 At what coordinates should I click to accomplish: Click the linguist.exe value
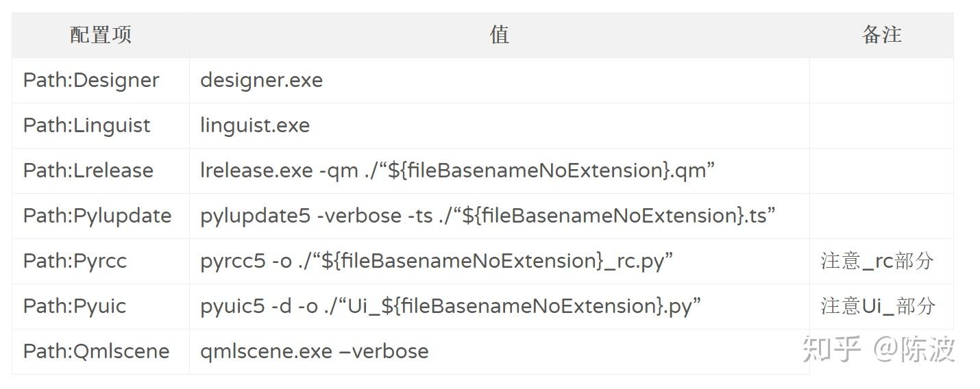click(255, 125)
